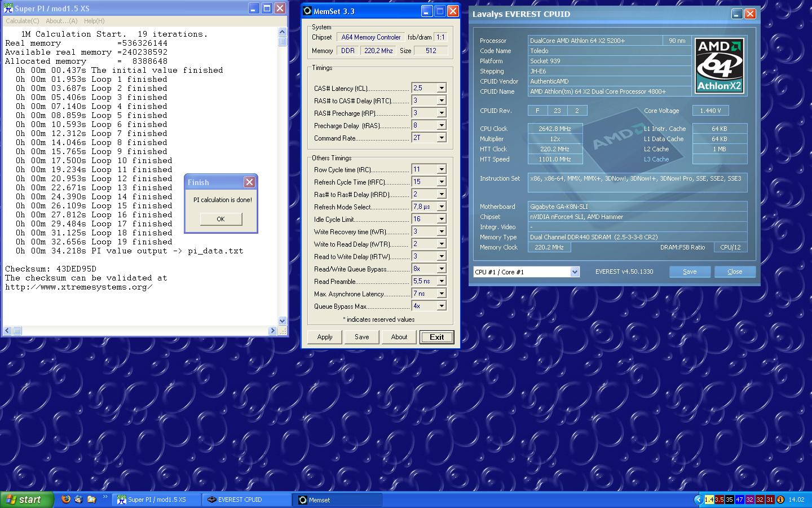Open the Help(H) menu in Super PI

click(x=94, y=21)
